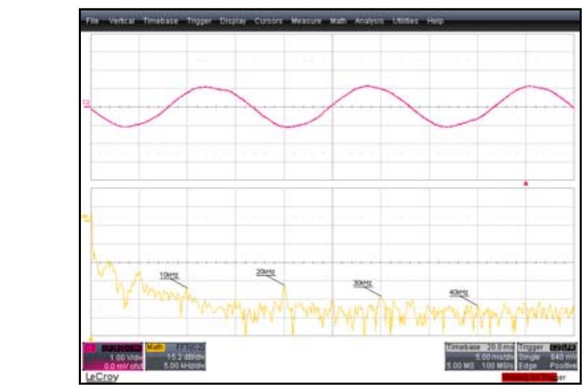This screenshot has width=585, height=392.
Task: Open the Trigger menu
Action: tap(198, 21)
